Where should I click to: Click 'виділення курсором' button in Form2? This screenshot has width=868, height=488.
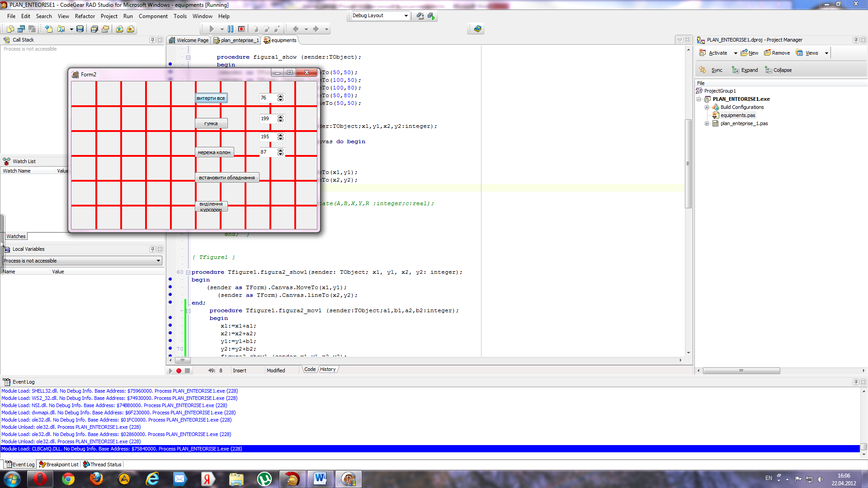(x=211, y=206)
